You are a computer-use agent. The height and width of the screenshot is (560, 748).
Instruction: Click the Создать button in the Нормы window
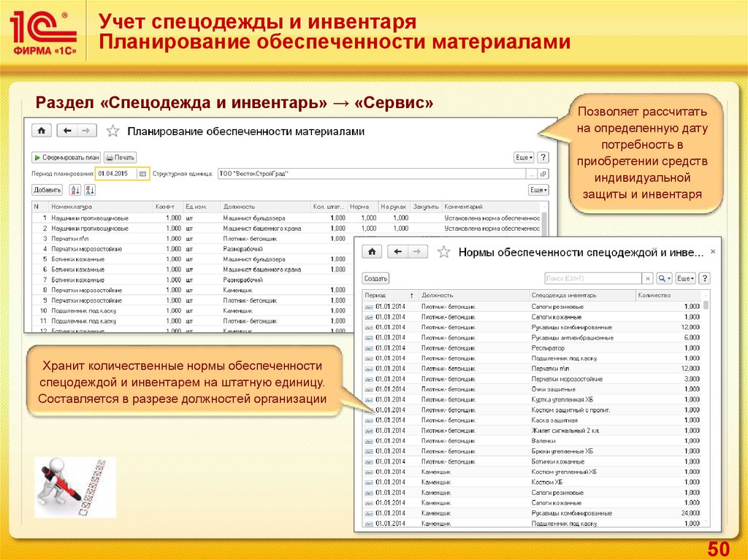coord(376,279)
